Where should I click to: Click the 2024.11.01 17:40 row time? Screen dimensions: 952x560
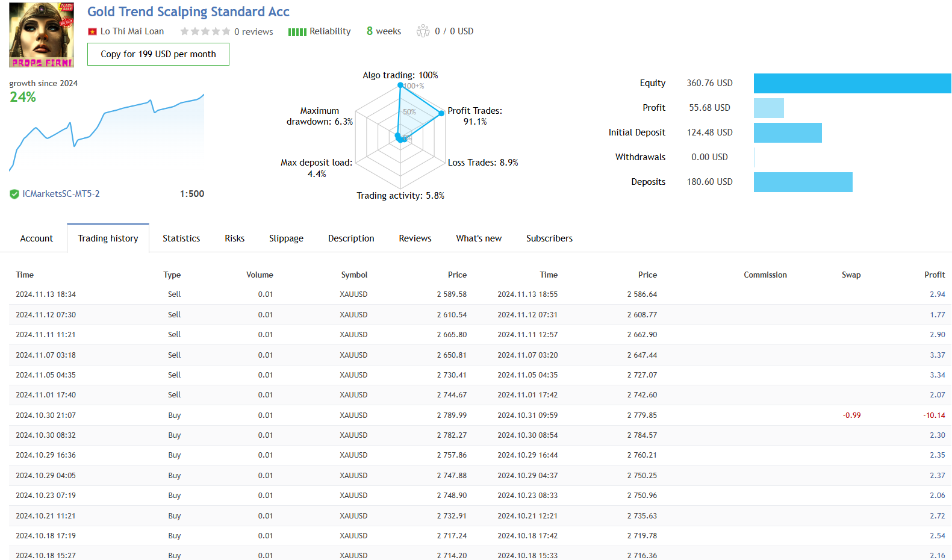(x=46, y=395)
